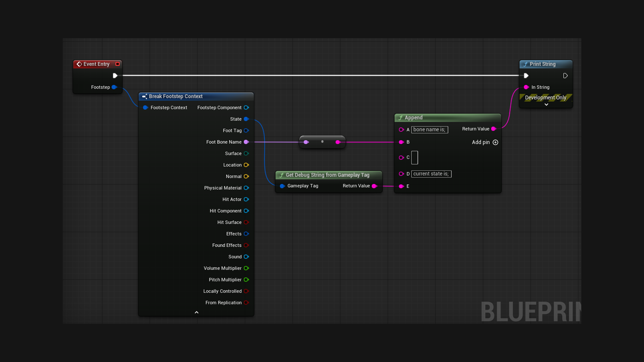Select the Append node title

414,118
